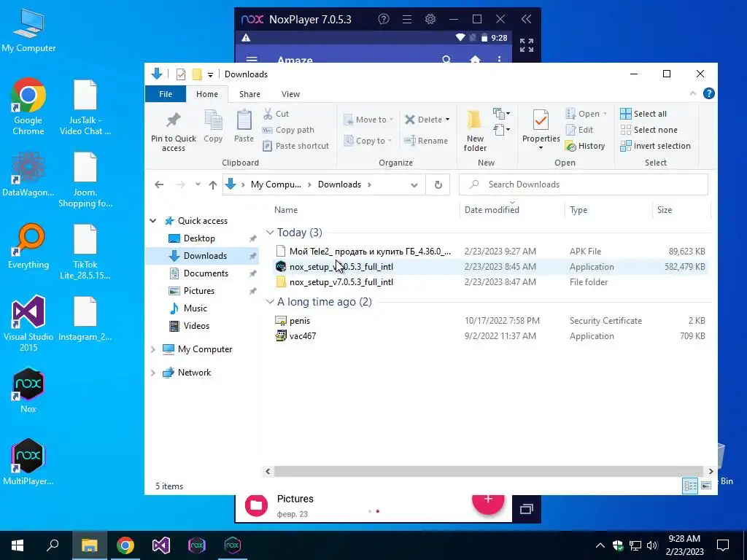The height and width of the screenshot is (560, 747).
Task: Click the Explorer Help question icon
Action: (709, 94)
